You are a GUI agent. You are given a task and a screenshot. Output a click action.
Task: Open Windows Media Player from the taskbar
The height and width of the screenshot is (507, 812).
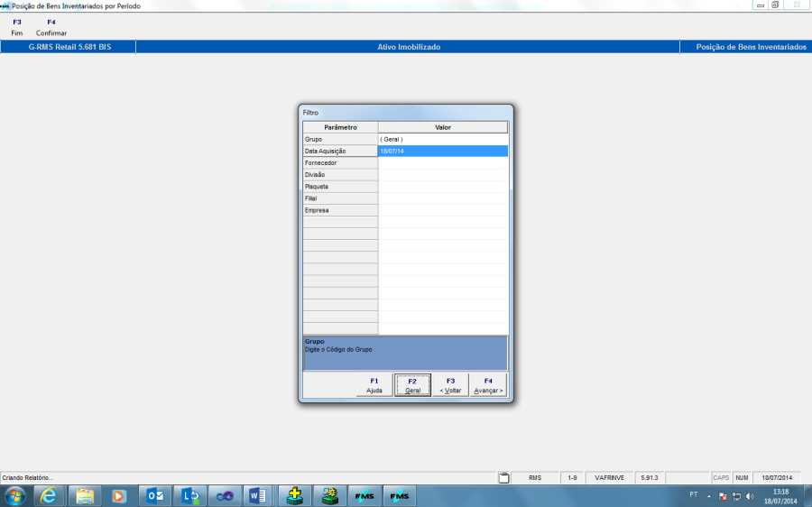(119, 496)
